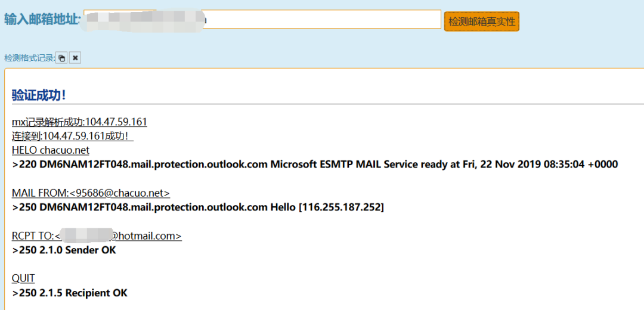Click the mx记录解析成功 line

coord(79,122)
